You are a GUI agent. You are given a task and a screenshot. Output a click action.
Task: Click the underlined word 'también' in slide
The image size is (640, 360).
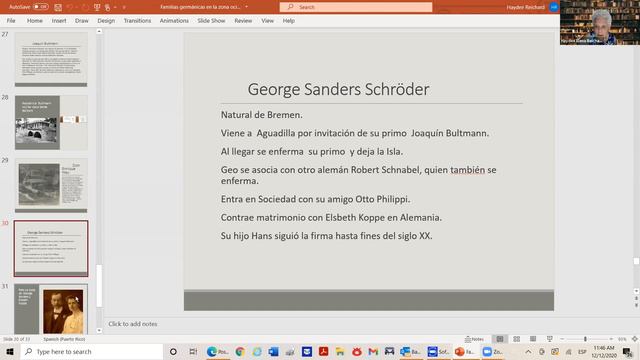[467, 170]
